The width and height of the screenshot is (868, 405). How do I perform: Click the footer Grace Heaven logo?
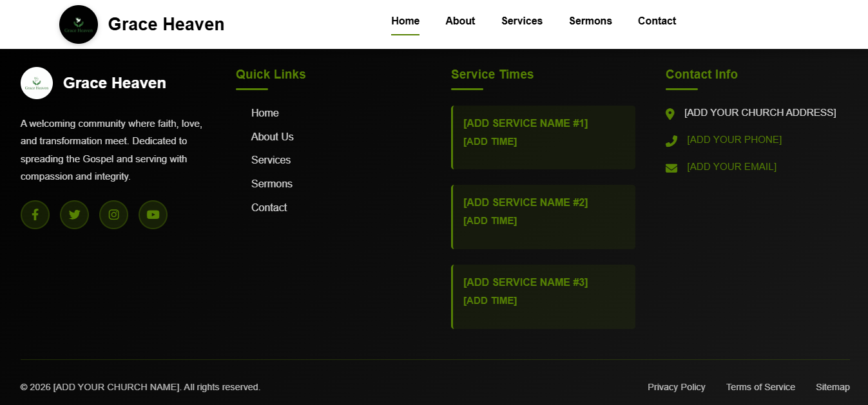(x=37, y=83)
